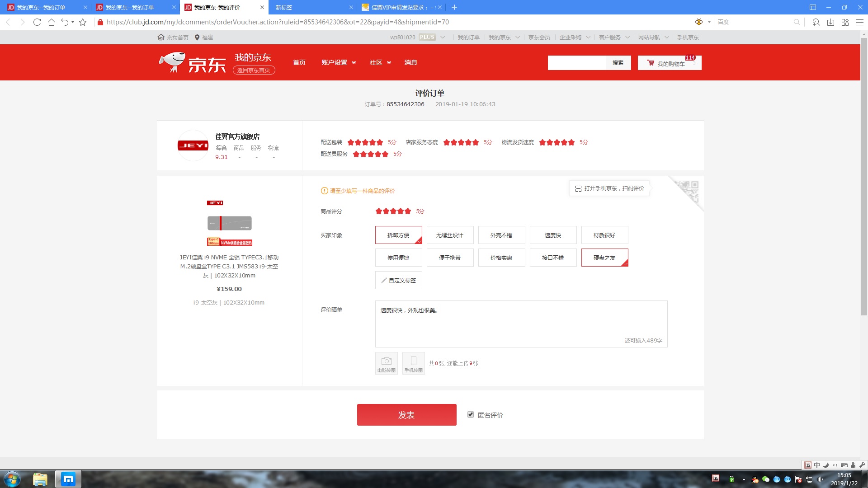Show hidden tray icons arrow

[744, 479]
